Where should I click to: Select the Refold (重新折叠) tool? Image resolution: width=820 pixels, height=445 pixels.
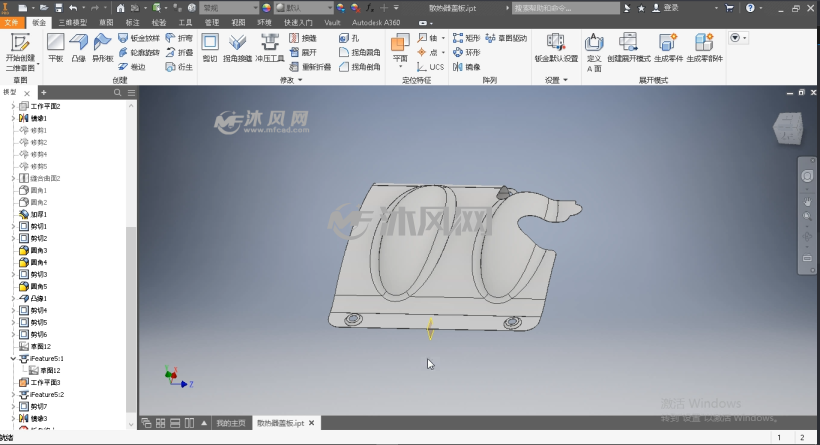(x=310, y=67)
